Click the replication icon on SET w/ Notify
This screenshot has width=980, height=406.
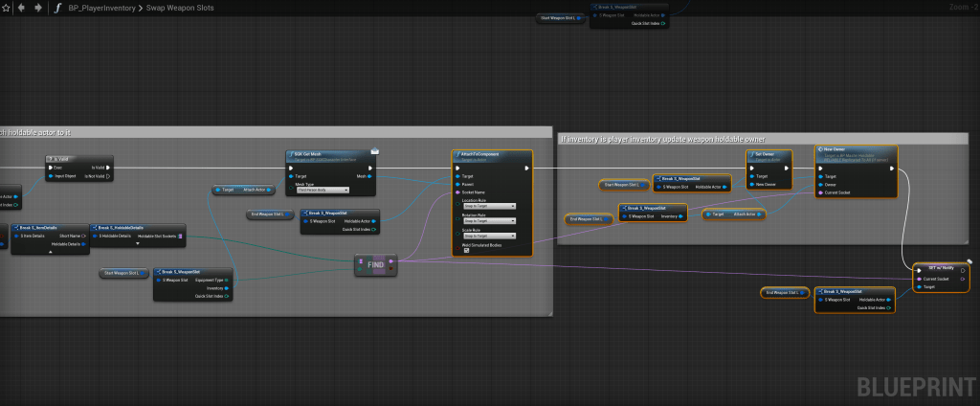[x=969, y=260]
